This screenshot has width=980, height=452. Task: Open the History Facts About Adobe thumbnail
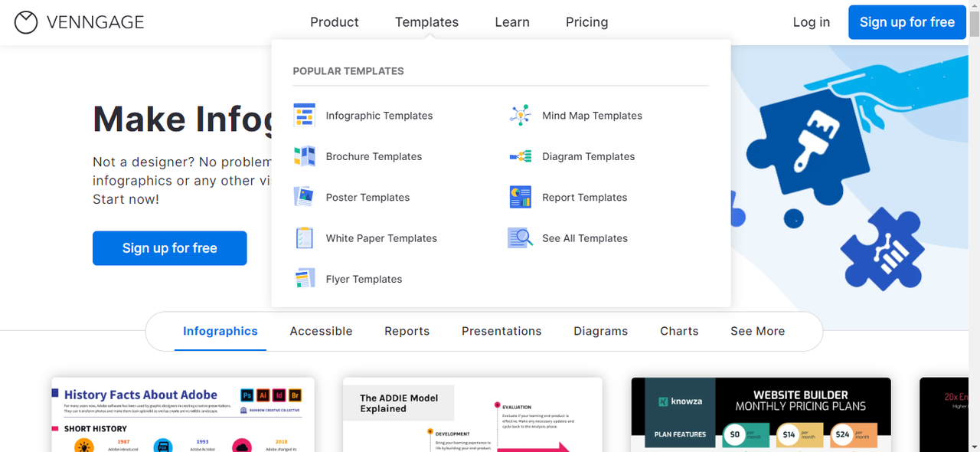183,414
